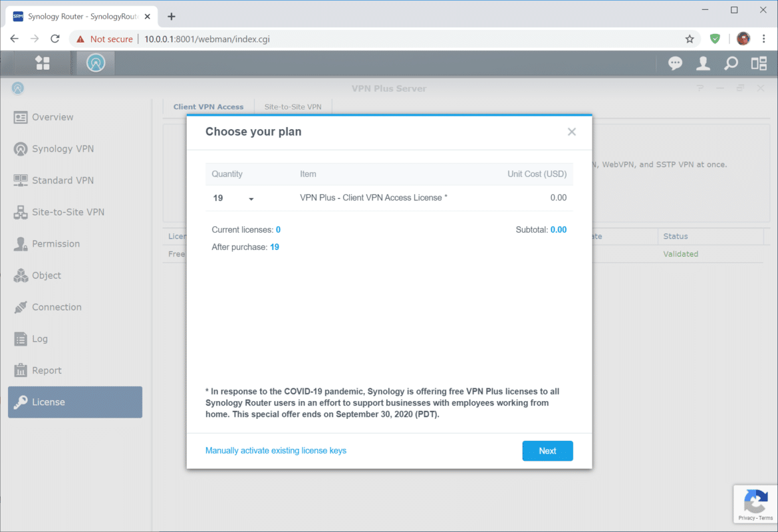
Task: Select the Synology Router browser tab
Action: click(x=82, y=17)
